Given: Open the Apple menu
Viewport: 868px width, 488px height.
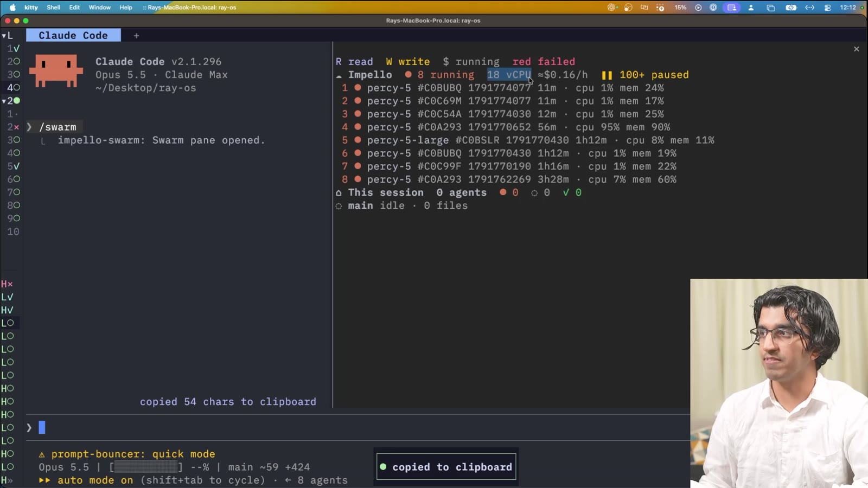Looking at the screenshot, I should click(x=12, y=8).
